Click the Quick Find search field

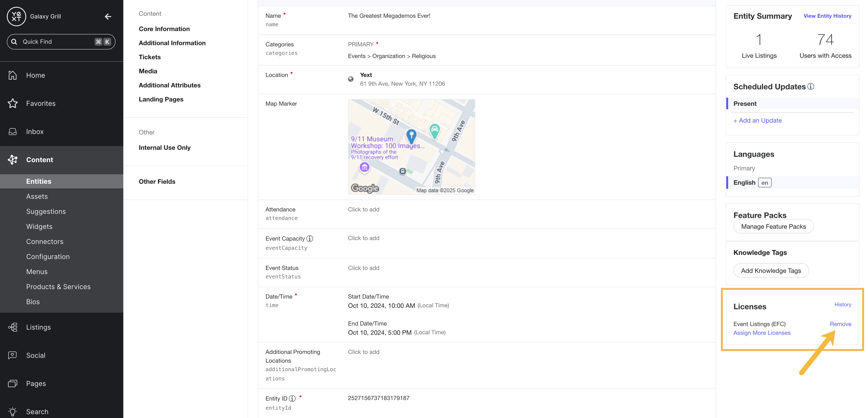pos(61,42)
